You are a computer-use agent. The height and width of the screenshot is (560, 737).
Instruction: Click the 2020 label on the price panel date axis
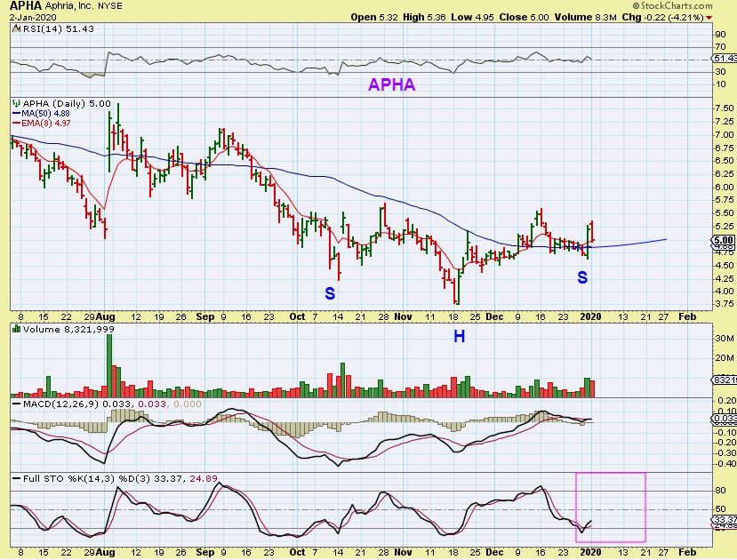click(590, 316)
